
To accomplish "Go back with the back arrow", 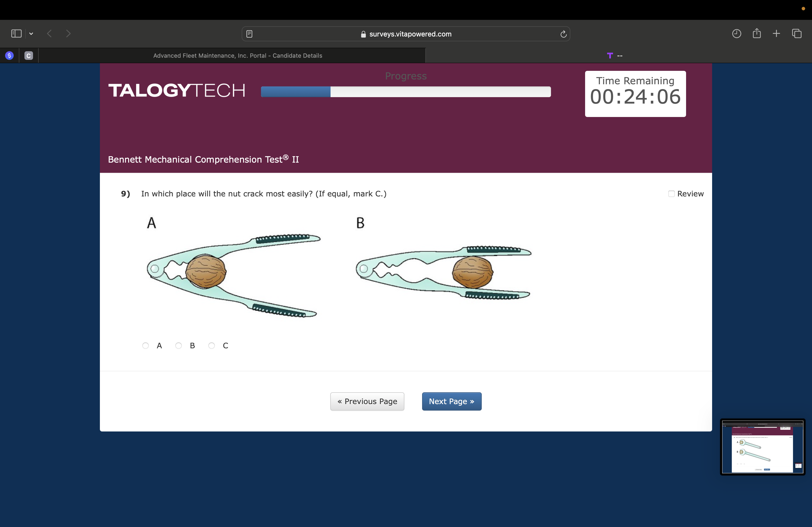I will point(49,33).
